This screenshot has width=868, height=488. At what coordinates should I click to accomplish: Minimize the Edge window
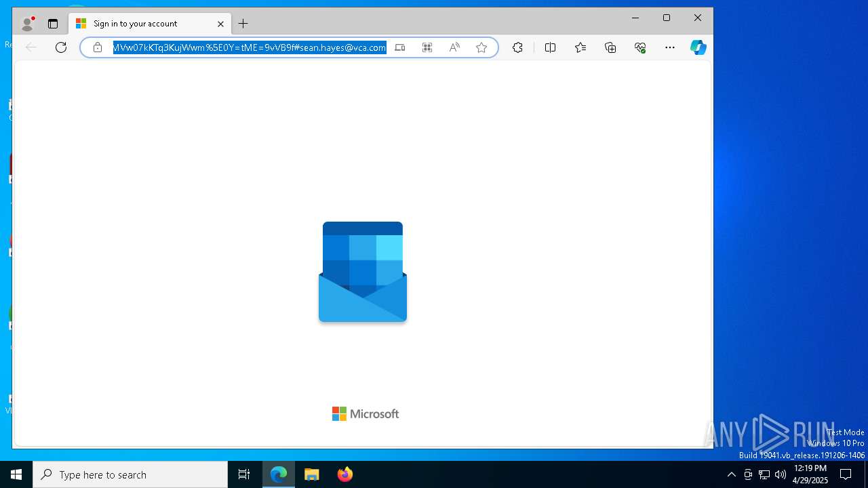635,18
